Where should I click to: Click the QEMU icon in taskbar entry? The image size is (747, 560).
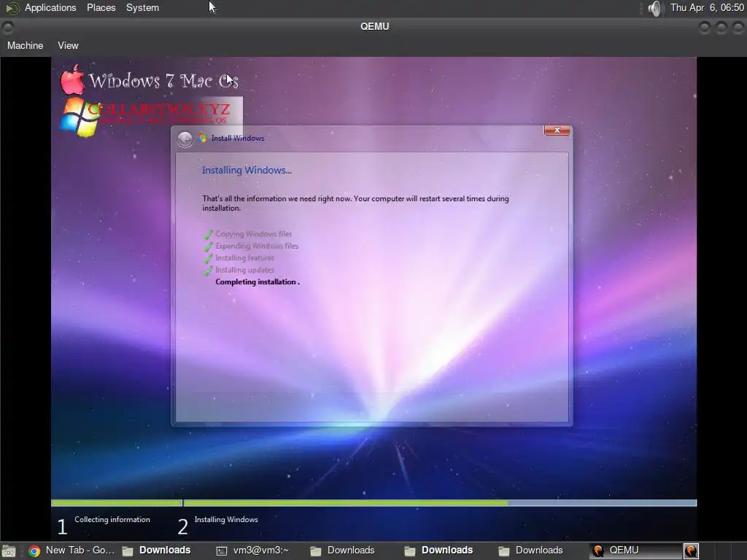coord(598,551)
